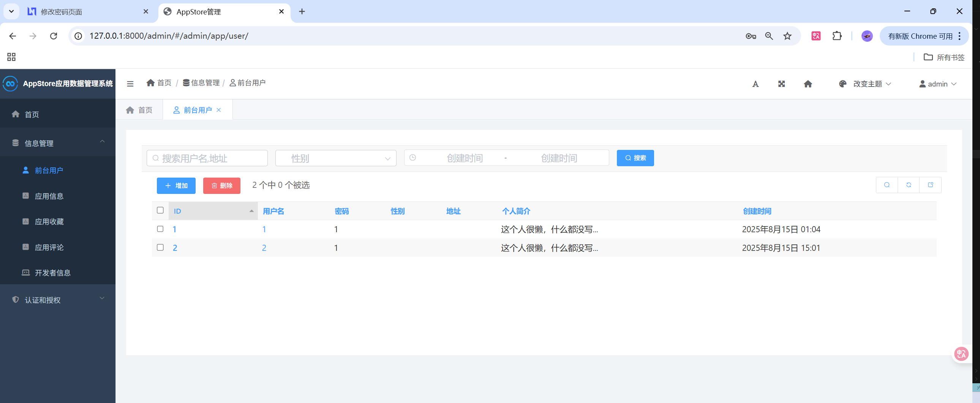Open Chrome apps grid icon
This screenshot has width=980, height=403.
pos(11,57)
